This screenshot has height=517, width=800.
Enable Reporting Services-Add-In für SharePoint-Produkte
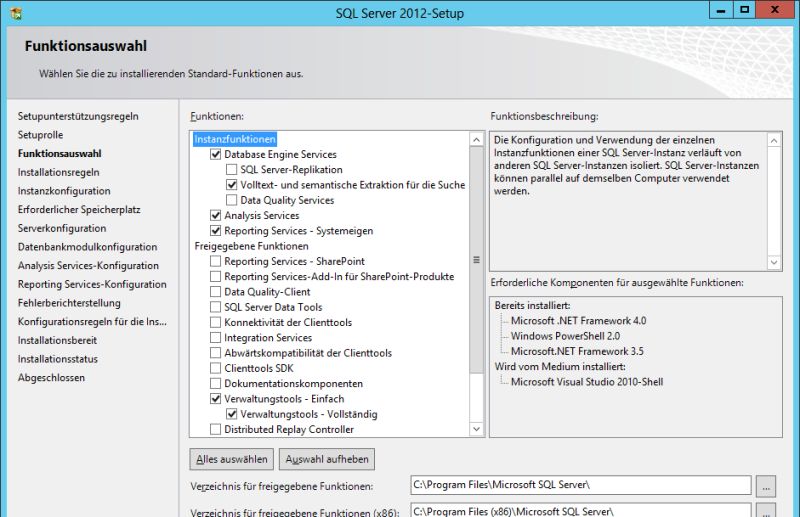pos(215,277)
